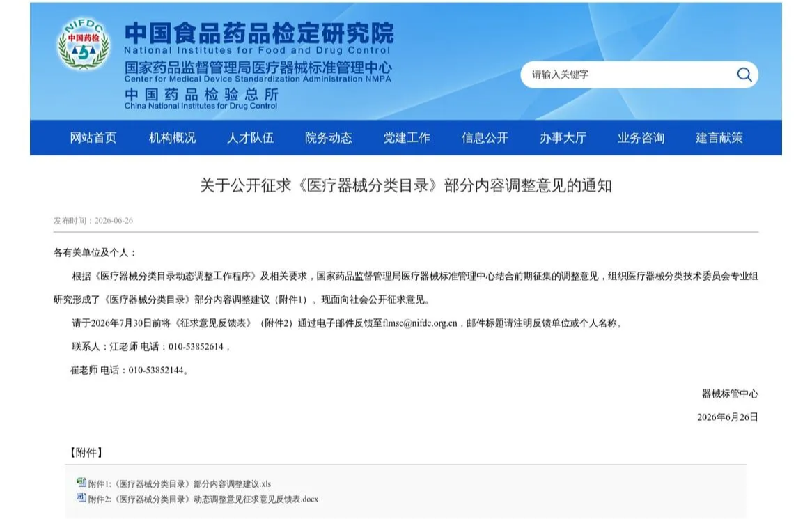812x519 pixels.
Task: Click the 【附件】 heading
Action: [x=86, y=453]
